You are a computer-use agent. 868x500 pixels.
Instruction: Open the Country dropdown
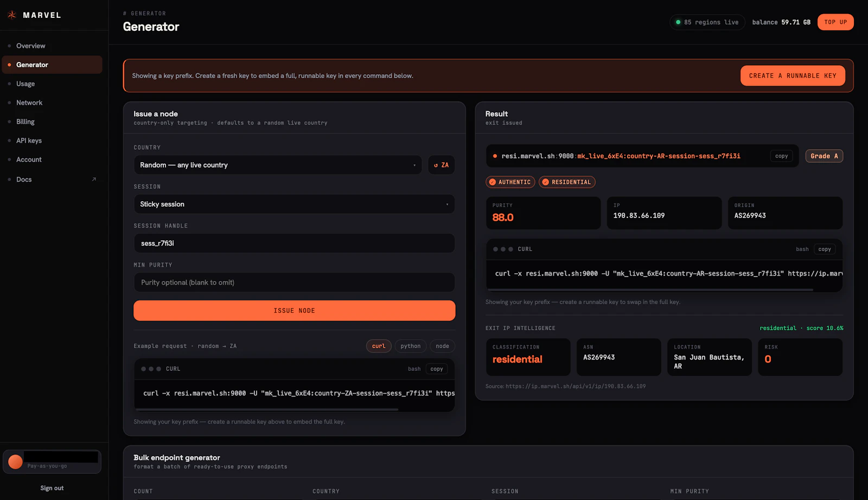click(278, 165)
